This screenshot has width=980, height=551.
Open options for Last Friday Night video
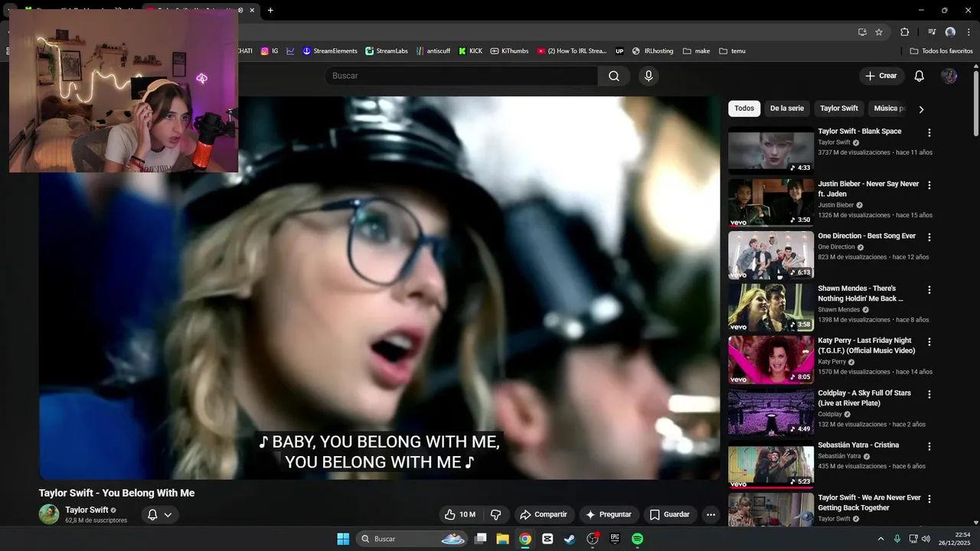(x=929, y=342)
